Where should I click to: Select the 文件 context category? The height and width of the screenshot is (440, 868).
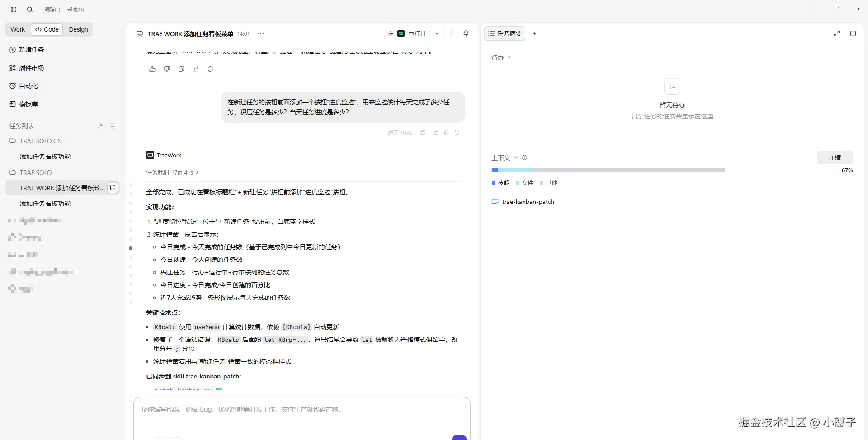point(525,183)
